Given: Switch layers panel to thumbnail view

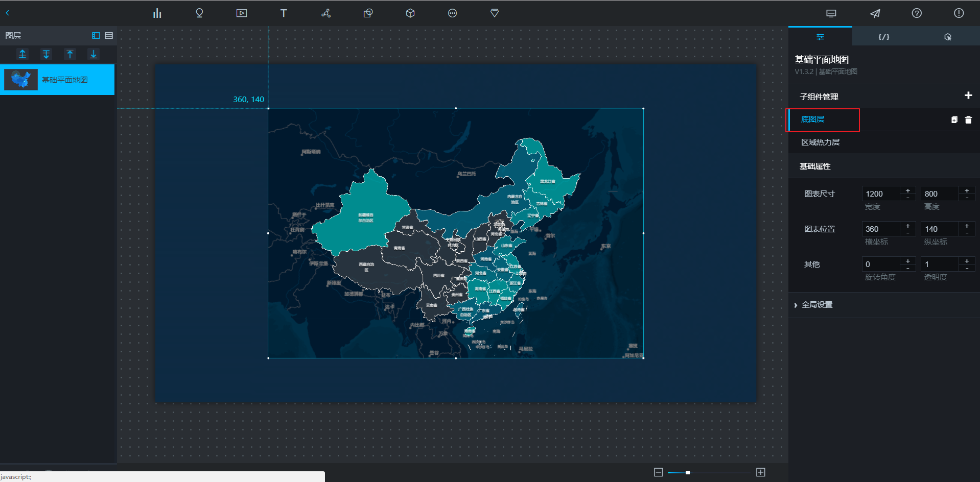Looking at the screenshot, I should pyautogui.click(x=96, y=36).
